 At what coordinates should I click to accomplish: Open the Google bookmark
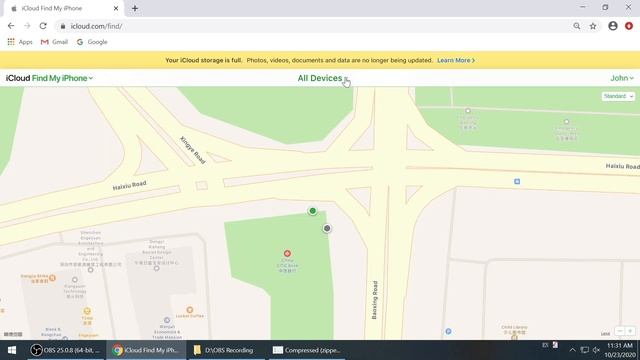(92, 42)
